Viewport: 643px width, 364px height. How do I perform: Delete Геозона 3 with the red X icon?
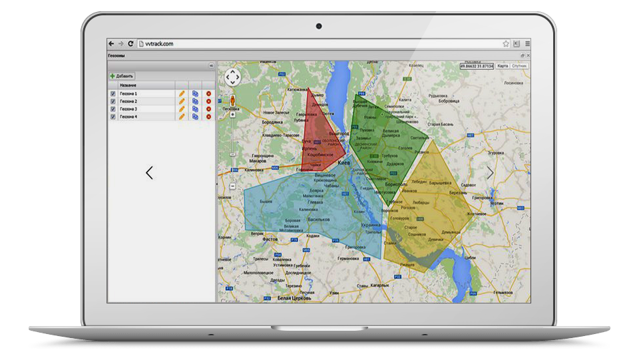208,109
